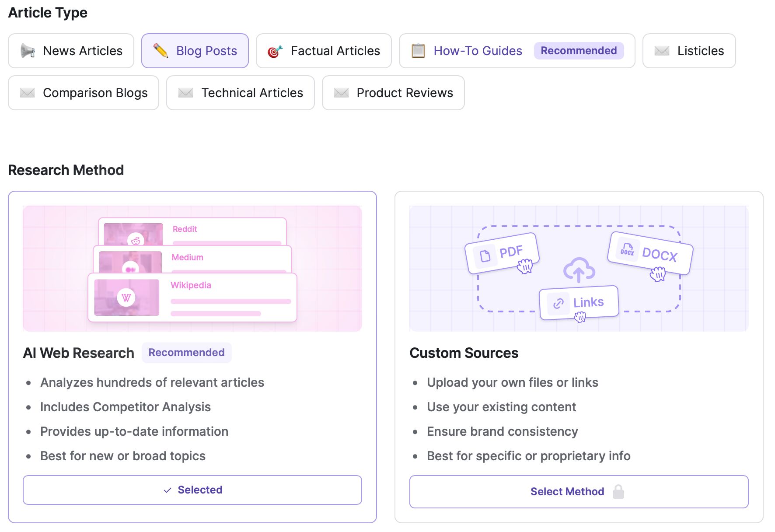Click the Wikipedia icon in the research illustration

126,297
